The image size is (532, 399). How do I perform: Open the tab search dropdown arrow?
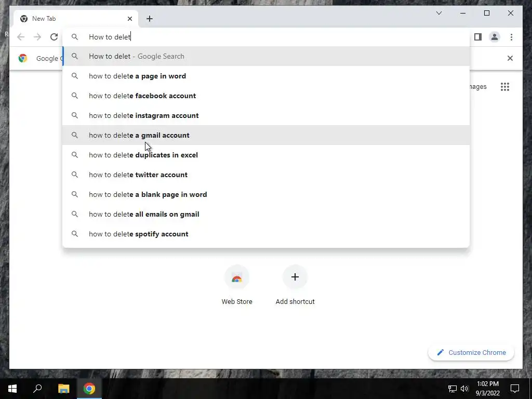coord(438,13)
